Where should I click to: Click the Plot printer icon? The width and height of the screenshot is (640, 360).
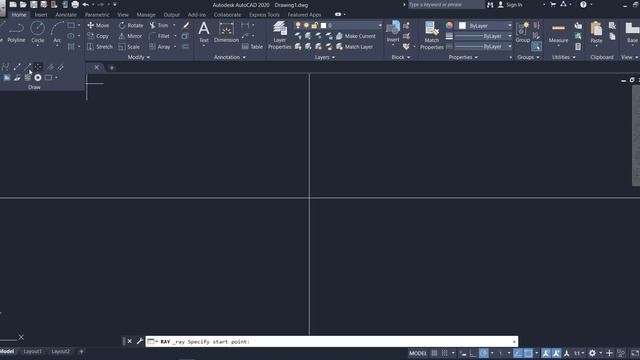75,4
